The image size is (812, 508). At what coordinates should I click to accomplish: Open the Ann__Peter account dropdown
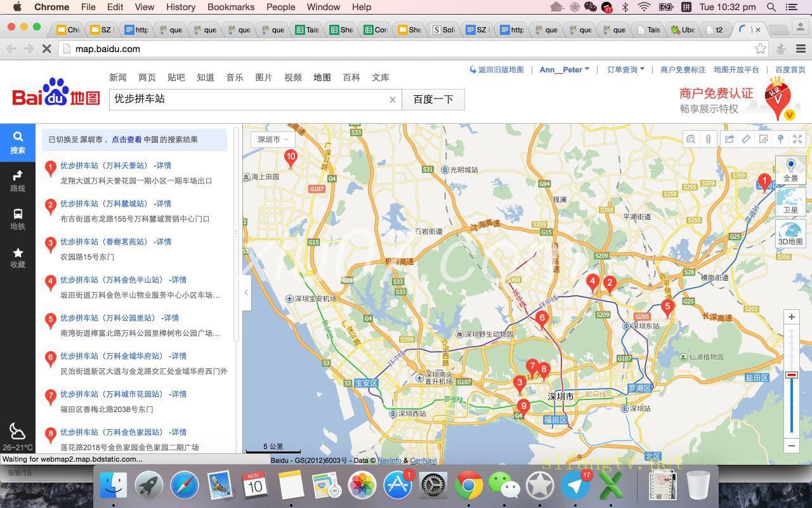point(565,70)
